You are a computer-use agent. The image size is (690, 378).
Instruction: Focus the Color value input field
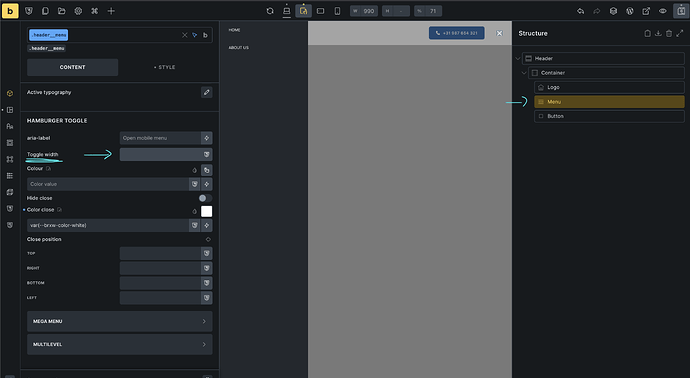tap(108, 184)
